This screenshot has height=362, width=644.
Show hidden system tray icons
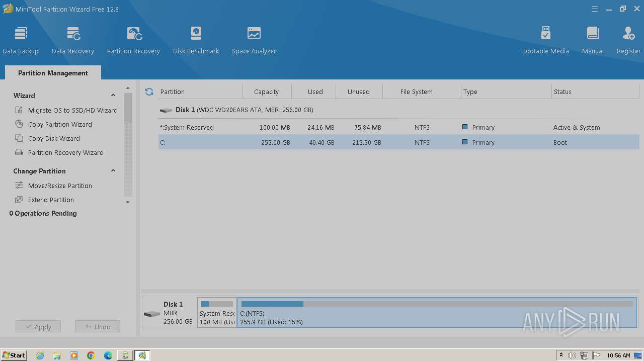(561, 355)
